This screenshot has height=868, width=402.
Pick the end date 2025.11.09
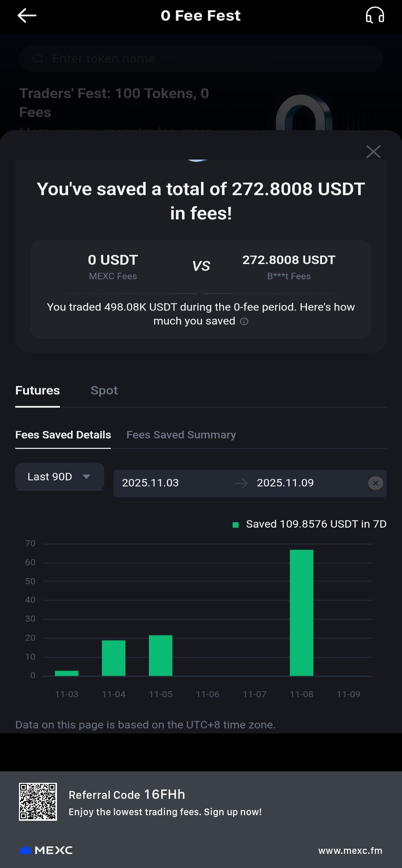[x=285, y=483]
